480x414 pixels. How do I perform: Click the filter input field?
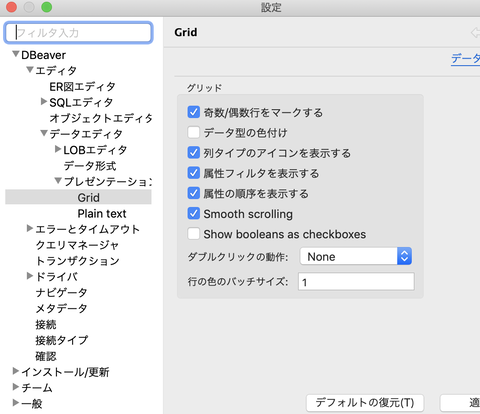pyautogui.click(x=79, y=33)
